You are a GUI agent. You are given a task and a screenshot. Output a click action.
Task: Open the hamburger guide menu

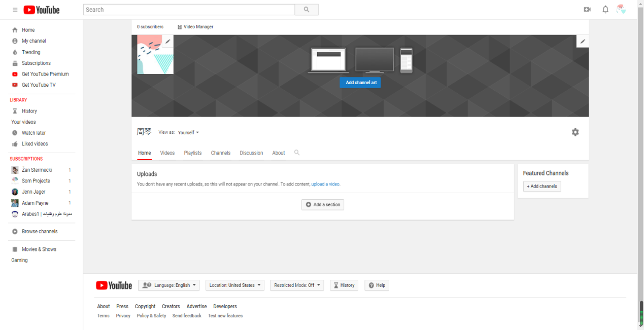click(x=15, y=10)
